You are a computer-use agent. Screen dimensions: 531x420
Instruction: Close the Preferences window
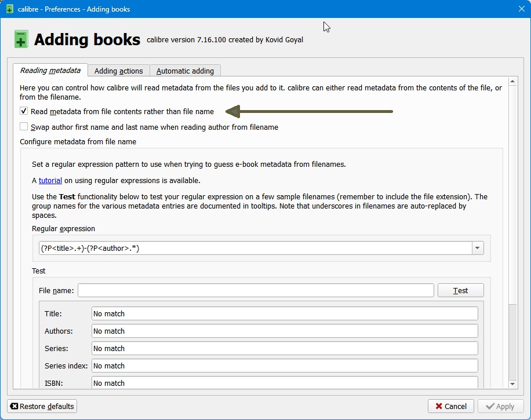[520, 9]
